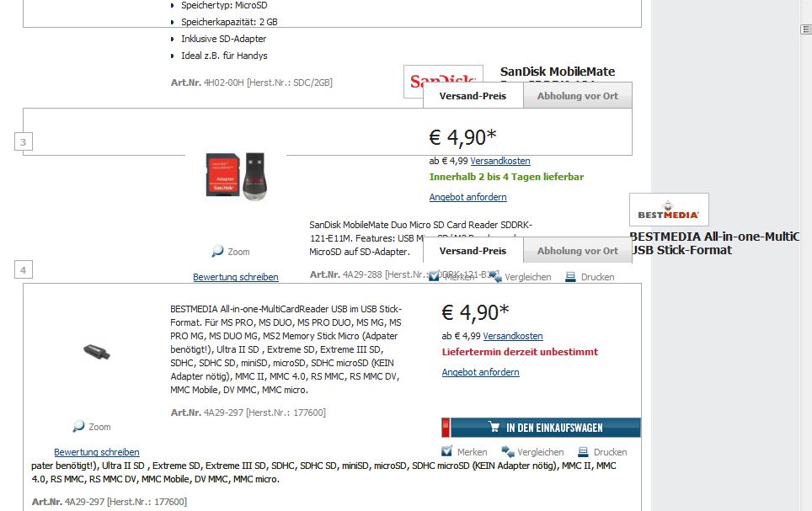This screenshot has height=511, width=812.
Task: Switch to upper Abholung vor Ort tab
Action: click(x=577, y=96)
